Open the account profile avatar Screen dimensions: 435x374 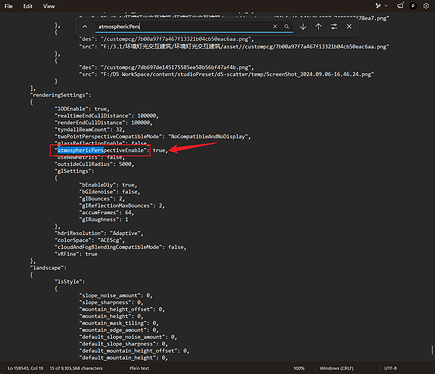coord(413,6)
